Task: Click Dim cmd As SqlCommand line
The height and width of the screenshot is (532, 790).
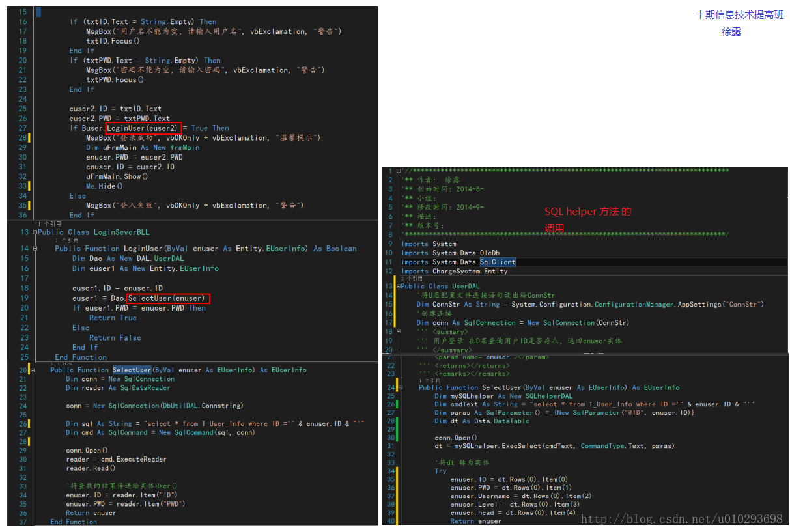Action: click(160, 432)
